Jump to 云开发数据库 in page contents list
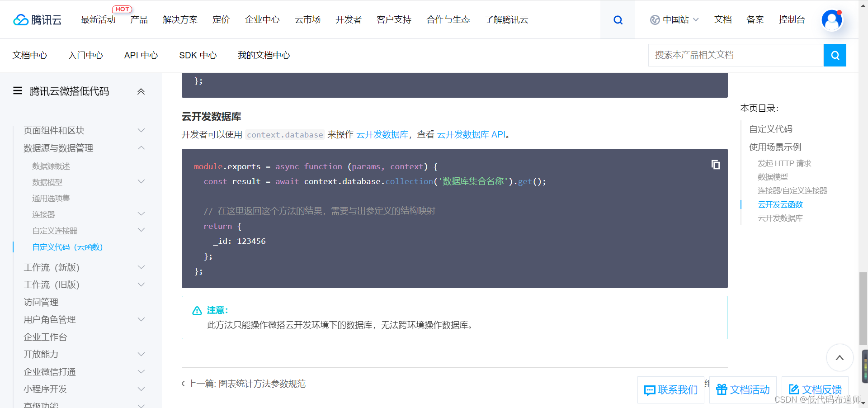The width and height of the screenshot is (868, 408). (780, 218)
